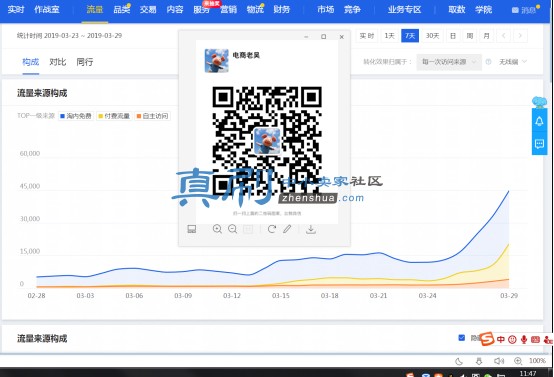Viewport: 554px width, 377px height.
Task: Zoom out in the QR image viewer
Action: (x=232, y=229)
